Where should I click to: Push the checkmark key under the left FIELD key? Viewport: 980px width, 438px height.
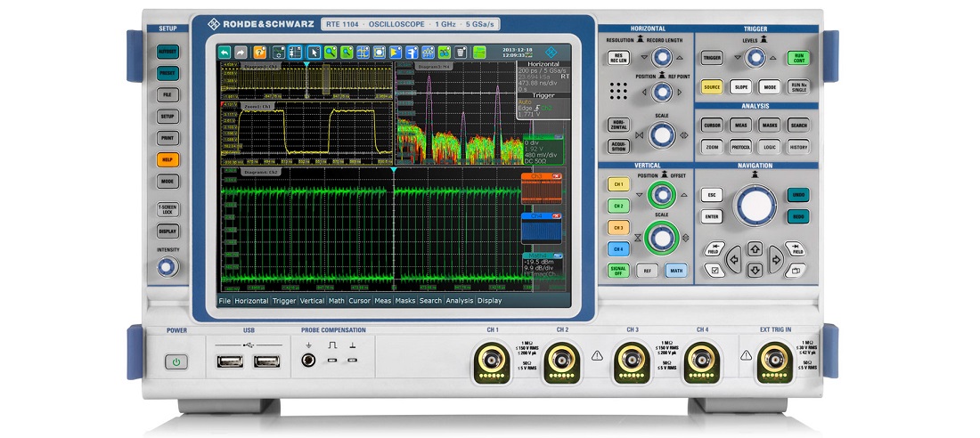[714, 270]
